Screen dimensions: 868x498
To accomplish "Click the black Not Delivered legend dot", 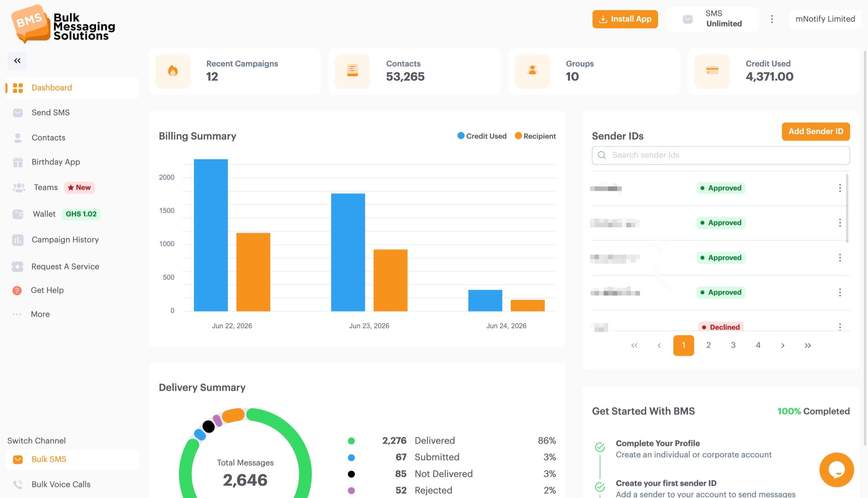I will (x=351, y=474).
